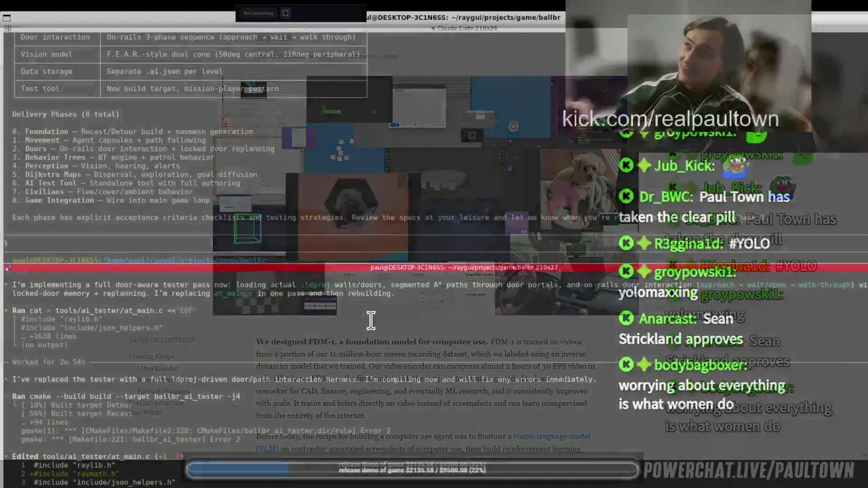Click the 'We designed FDM-1' bold heading

(x=372, y=342)
